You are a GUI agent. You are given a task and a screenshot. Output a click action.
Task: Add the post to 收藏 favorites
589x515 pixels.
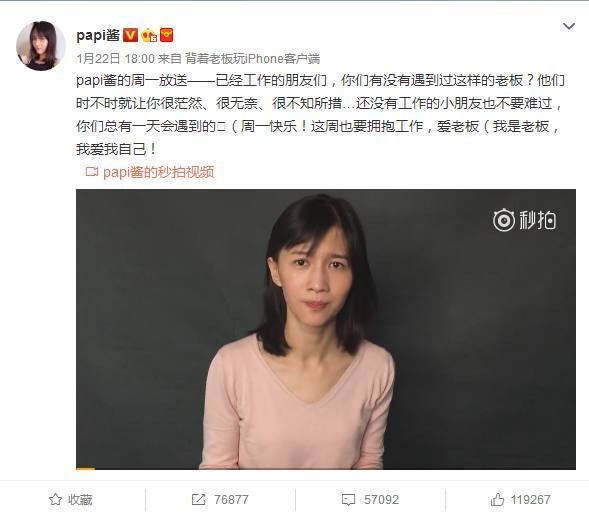pyautogui.click(x=71, y=500)
